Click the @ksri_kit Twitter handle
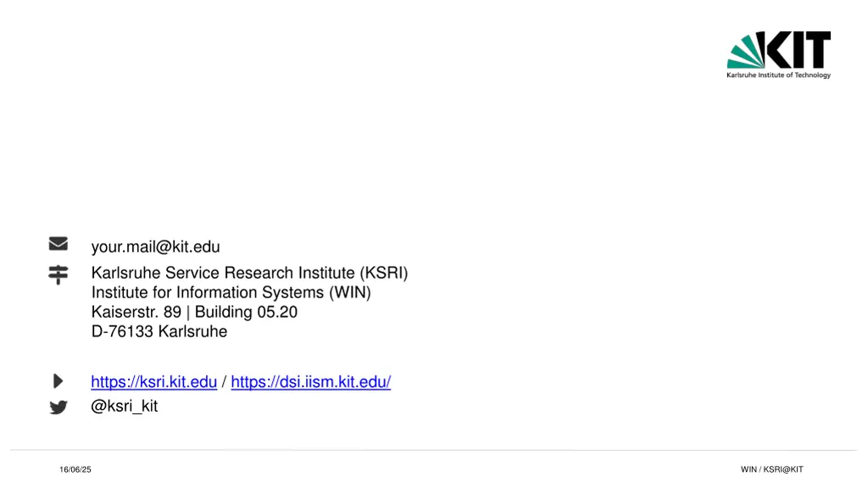 click(x=124, y=406)
